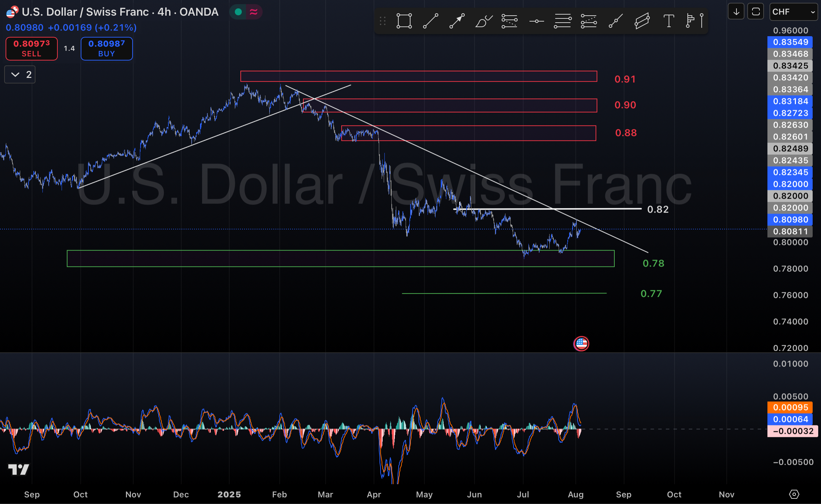Select the Fixed Range Volume Profile tool
Screen dimensions: 821x504
[x=690, y=21]
